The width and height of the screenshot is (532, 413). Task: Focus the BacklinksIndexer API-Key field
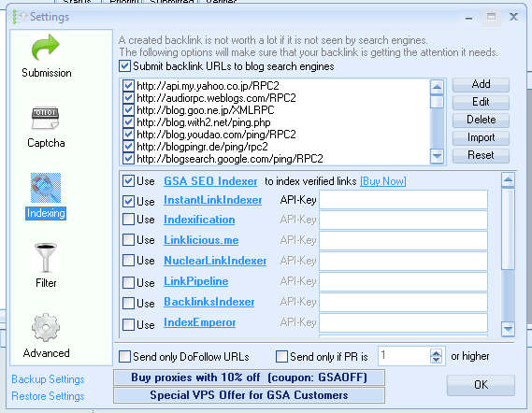(x=403, y=302)
